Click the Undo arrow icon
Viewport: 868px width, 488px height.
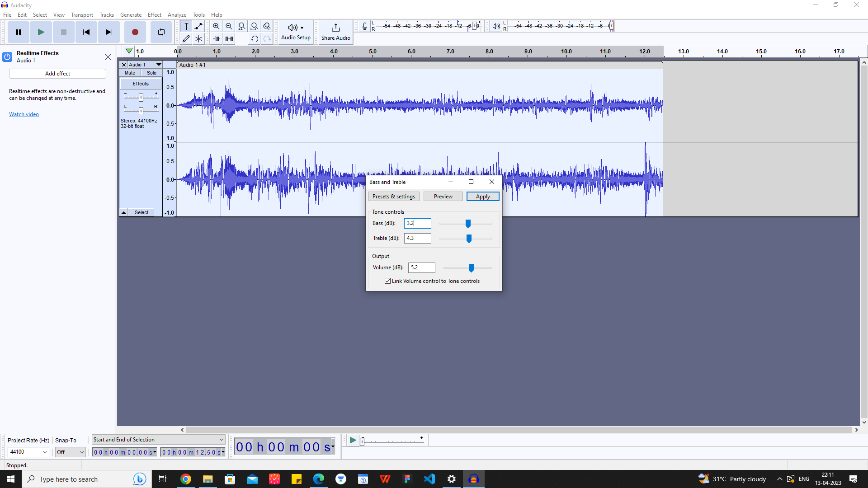pyautogui.click(x=255, y=39)
